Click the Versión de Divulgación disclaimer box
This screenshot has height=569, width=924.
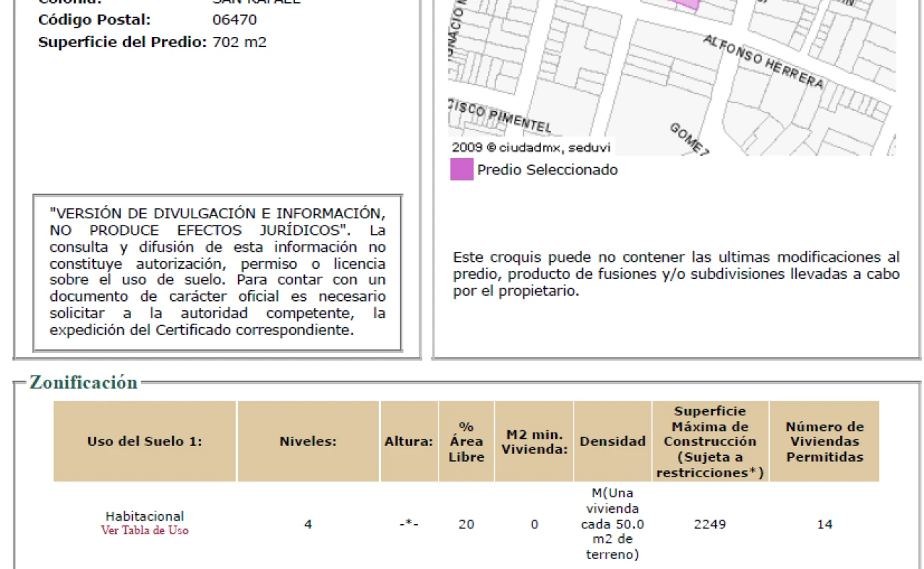pyautogui.click(x=217, y=272)
